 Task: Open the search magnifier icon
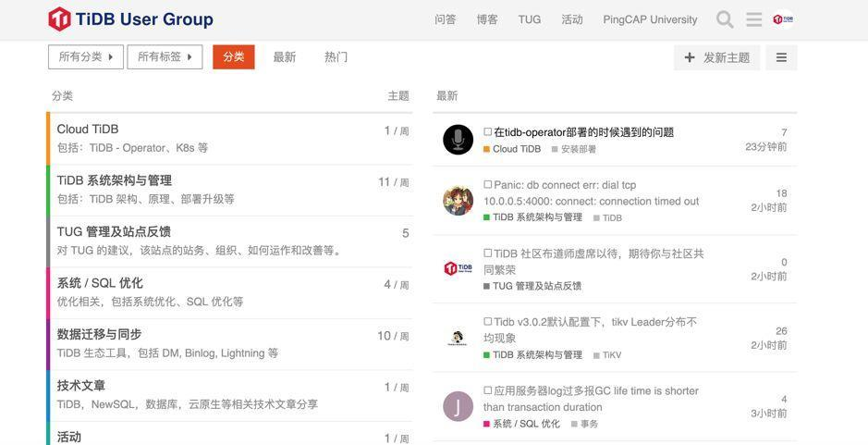[725, 19]
